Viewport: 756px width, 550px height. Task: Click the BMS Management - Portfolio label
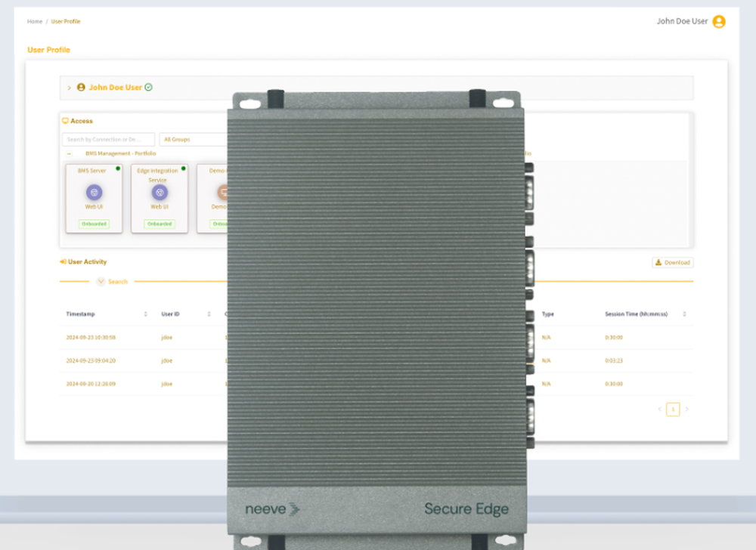[x=120, y=153]
